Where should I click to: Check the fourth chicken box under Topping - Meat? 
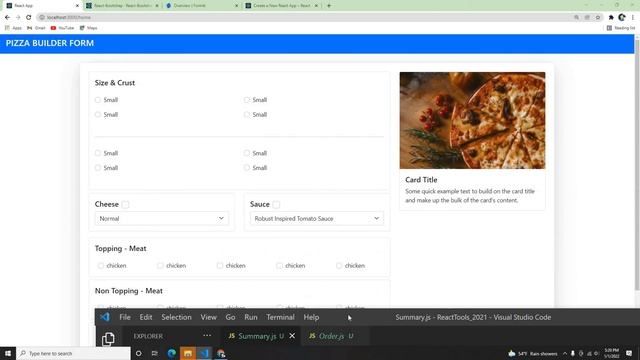(x=279, y=266)
